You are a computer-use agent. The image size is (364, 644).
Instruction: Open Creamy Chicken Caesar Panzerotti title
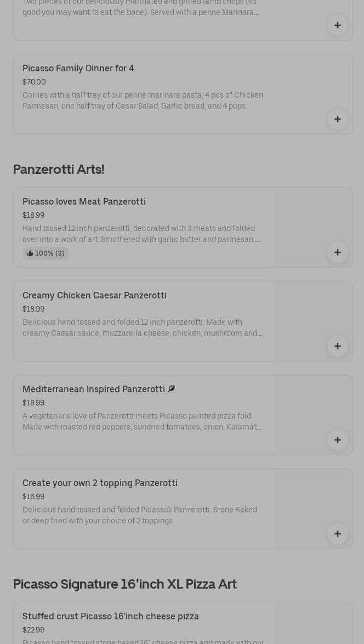point(94,295)
